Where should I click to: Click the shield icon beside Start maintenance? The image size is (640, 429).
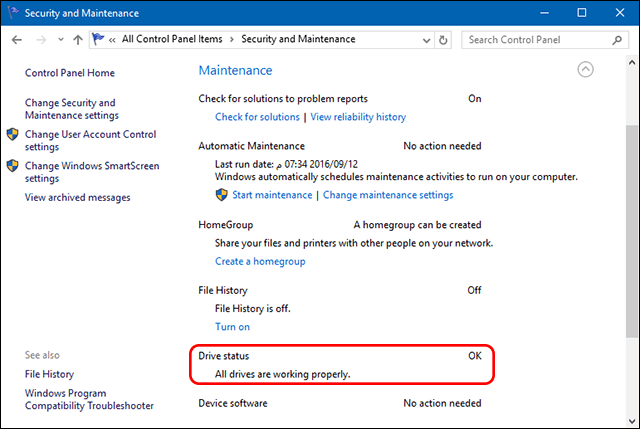coord(221,195)
